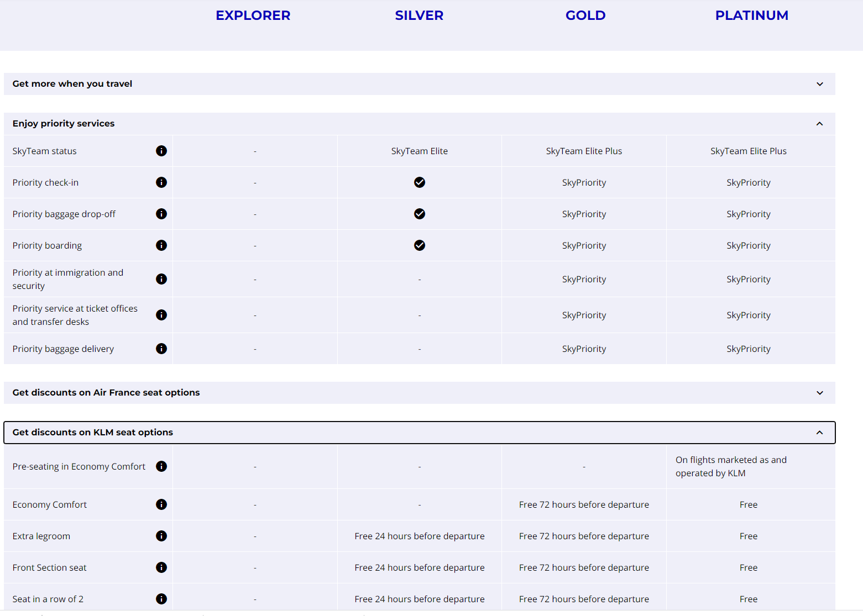Show info for Extra legroom row
863x616 pixels.
pos(161,536)
